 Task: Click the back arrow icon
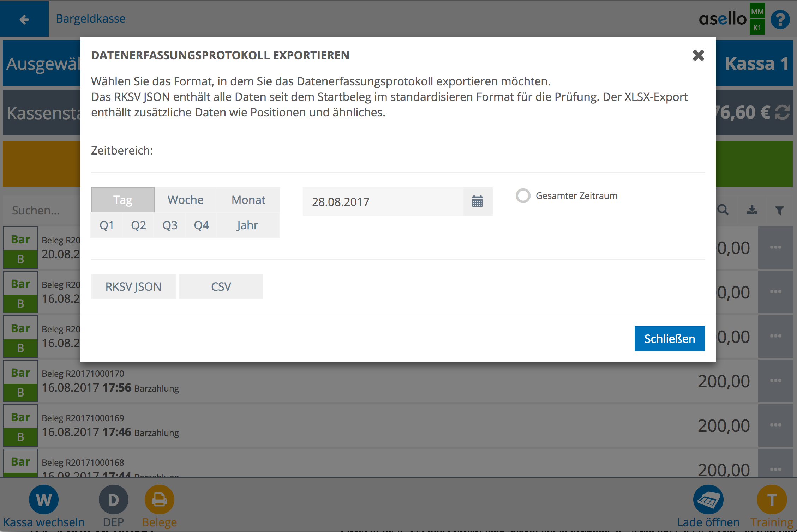pos(24,19)
